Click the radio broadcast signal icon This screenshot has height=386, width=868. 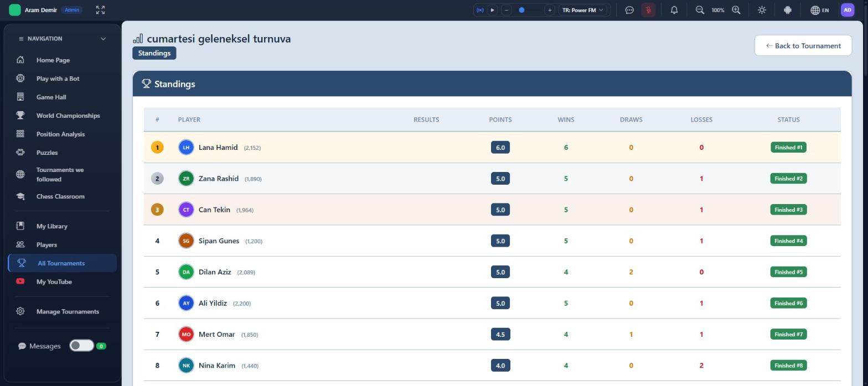[480, 10]
